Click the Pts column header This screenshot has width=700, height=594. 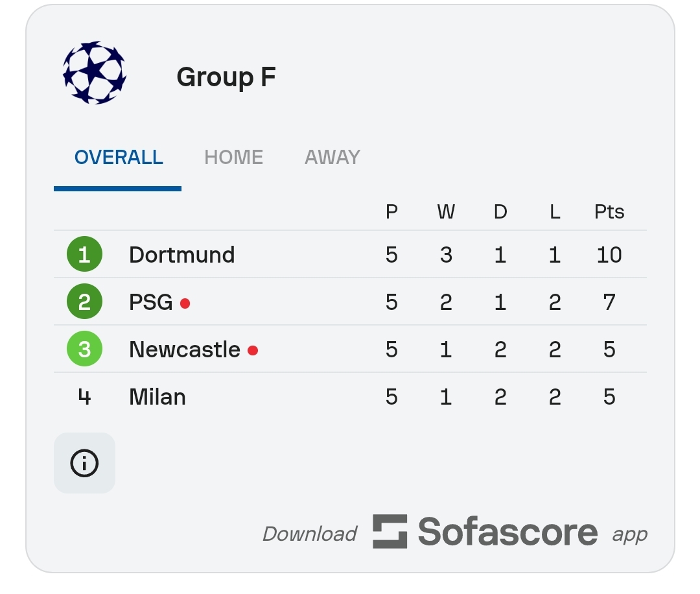coord(609,211)
